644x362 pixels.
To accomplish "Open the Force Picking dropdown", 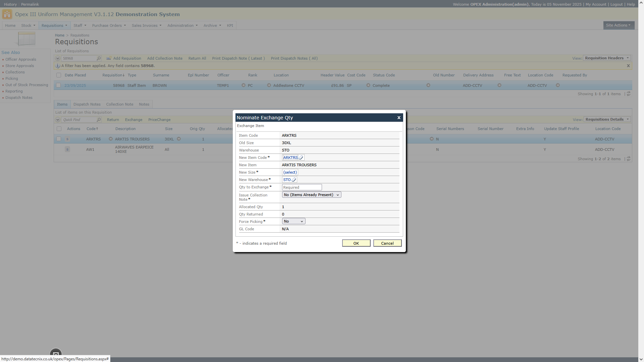I will (x=293, y=221).
